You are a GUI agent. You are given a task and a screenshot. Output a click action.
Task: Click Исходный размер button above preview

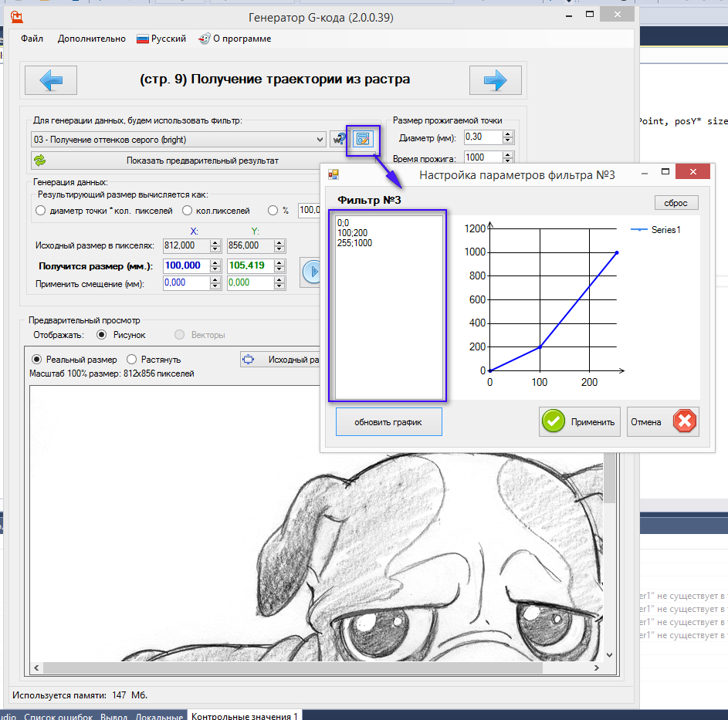point(280,360)
